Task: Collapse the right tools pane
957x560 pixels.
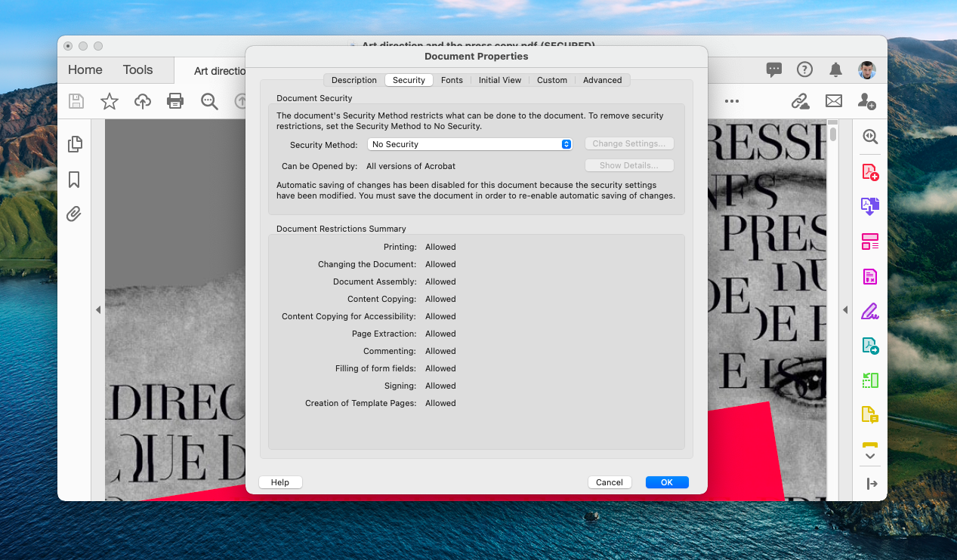Action: point(870,484)
